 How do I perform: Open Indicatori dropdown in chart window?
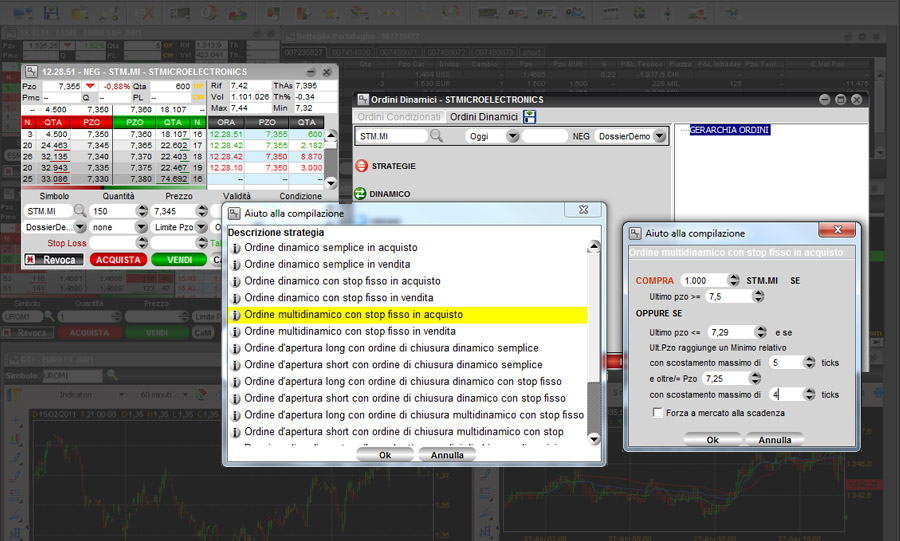(121, 395)
